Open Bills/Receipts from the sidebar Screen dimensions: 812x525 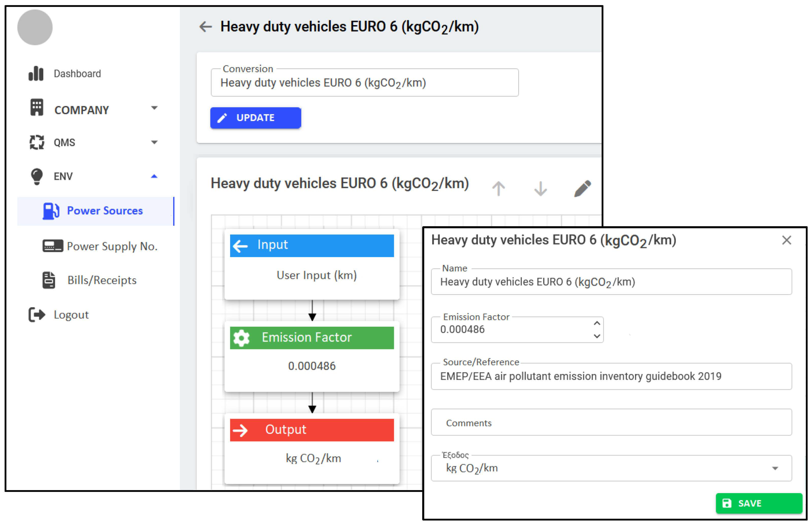pyautogui.click(x=102, y=280)
